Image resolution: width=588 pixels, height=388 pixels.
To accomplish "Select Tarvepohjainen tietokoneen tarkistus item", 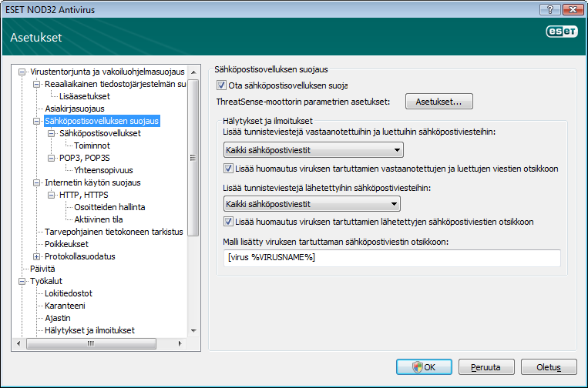I will click(x=114, y=232).
